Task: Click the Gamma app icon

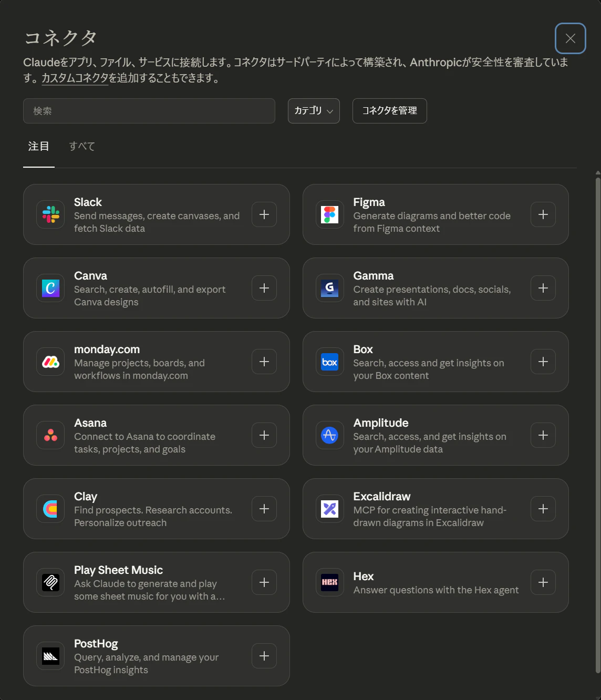Action: tap(330, 288)
